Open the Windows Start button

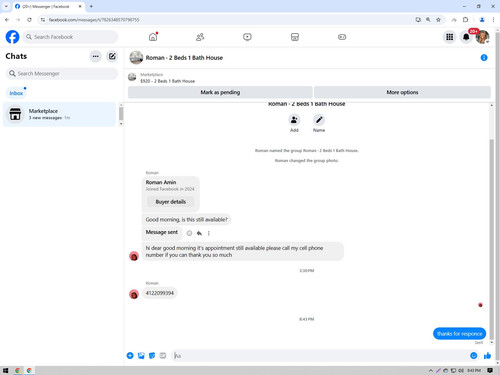click(5, 370)
